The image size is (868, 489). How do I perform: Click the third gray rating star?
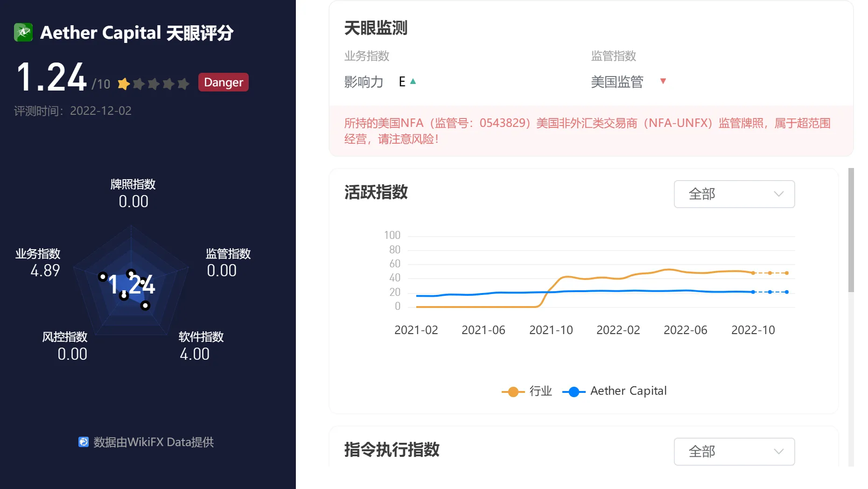click(154, 84)
